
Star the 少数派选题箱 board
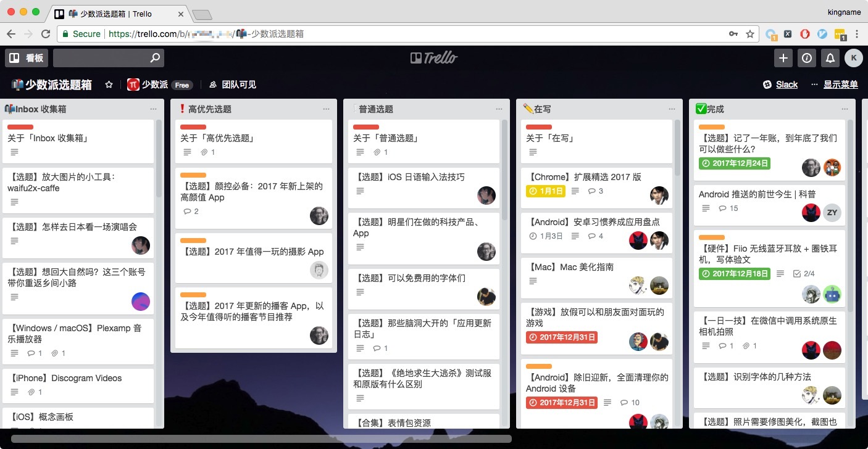109,84
